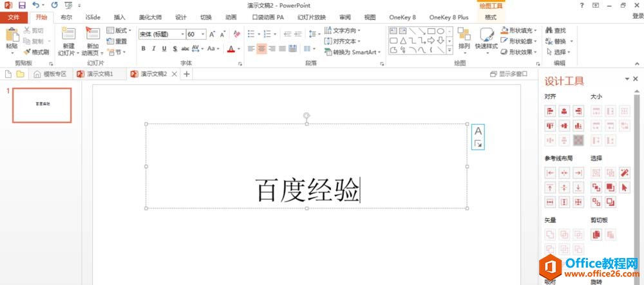Viewport: 644px width, 285px height.
Task: Open the font size dropdown showing 60
Action: click(x=204, y=34)
